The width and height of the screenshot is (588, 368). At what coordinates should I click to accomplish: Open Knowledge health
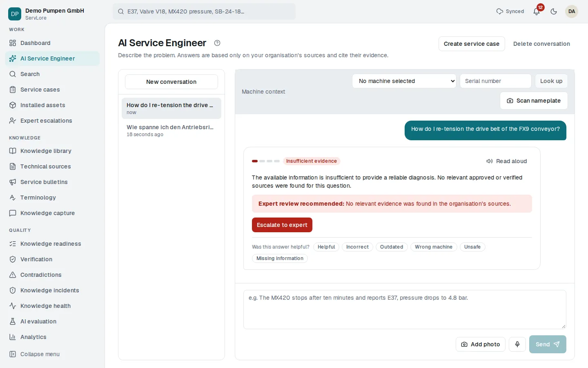pyautogui.click(x=52, y=306)
